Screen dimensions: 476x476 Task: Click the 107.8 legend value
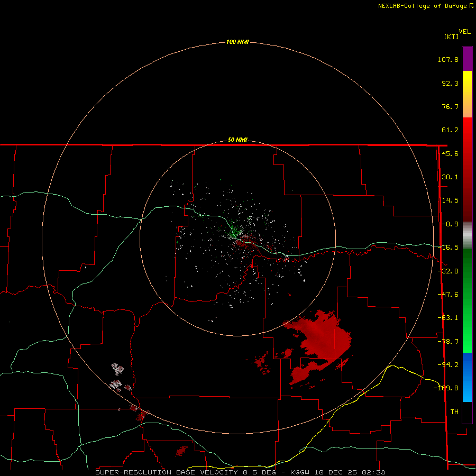click(448, 59)
